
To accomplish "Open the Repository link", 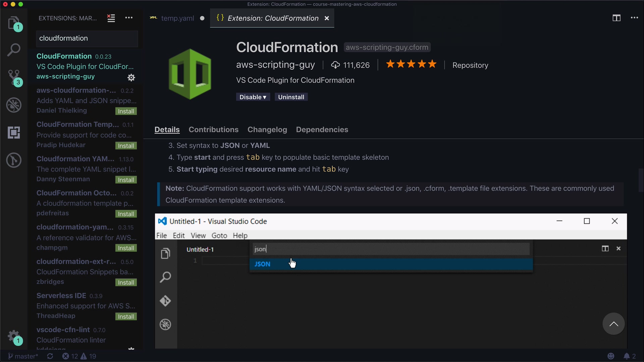I will click(470, 65).
